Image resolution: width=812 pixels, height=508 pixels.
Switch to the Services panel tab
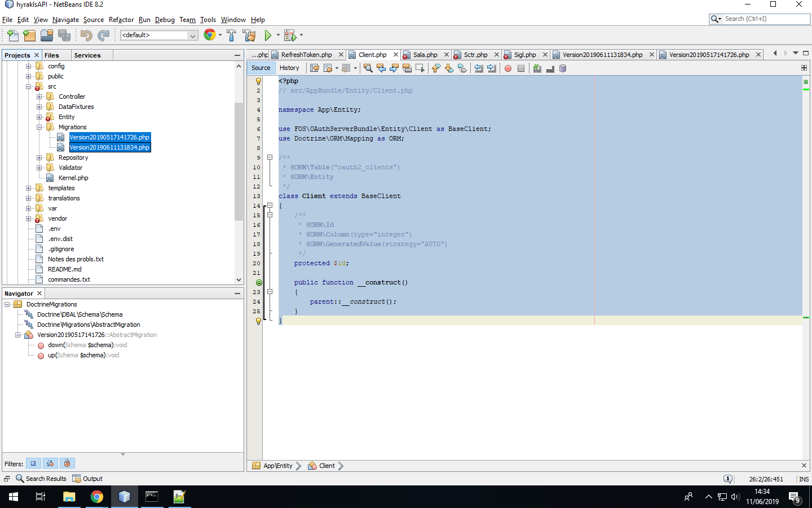(87, 55)
